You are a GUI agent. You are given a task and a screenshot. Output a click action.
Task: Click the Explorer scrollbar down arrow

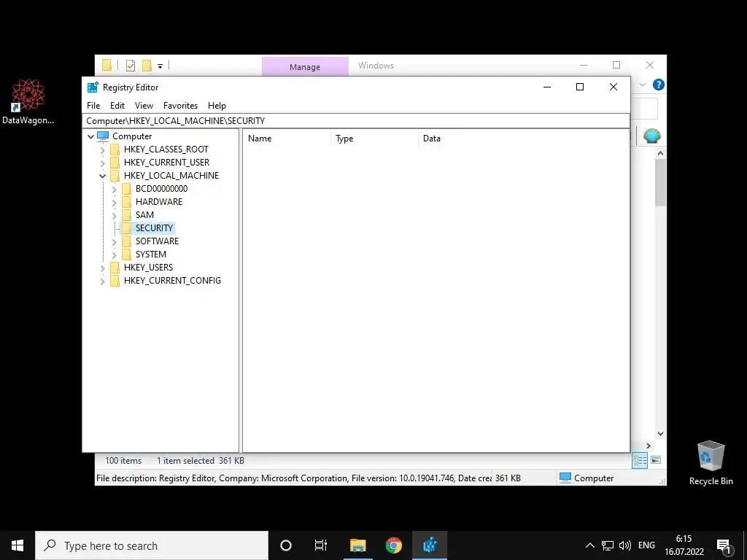660,433
